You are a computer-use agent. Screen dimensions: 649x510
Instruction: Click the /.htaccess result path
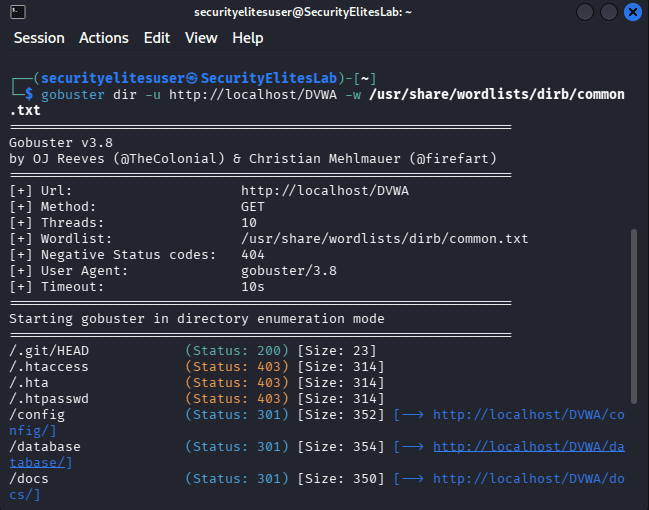(49, 366)
